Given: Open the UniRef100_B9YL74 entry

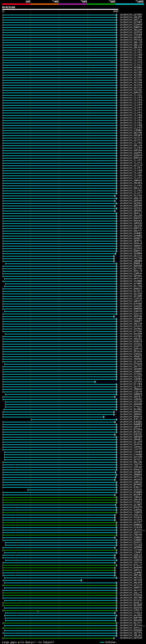Looking at the screenshot, I should click(x=131, y=271).
